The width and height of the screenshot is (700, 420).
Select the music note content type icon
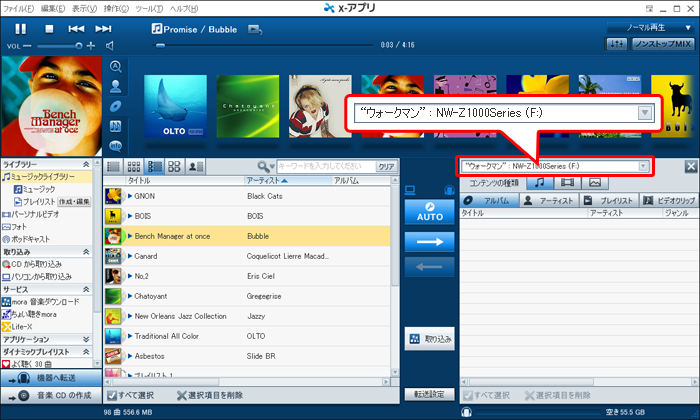point(540,183)
